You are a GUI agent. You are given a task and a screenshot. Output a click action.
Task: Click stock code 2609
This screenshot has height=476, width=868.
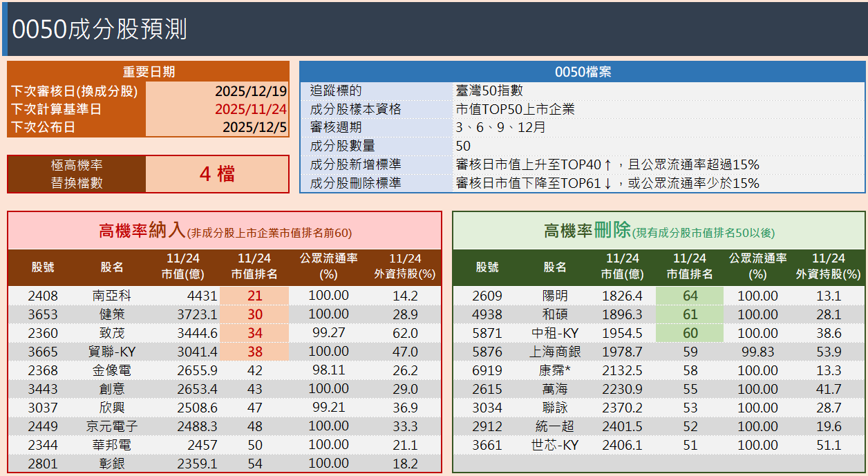(487, 296)
